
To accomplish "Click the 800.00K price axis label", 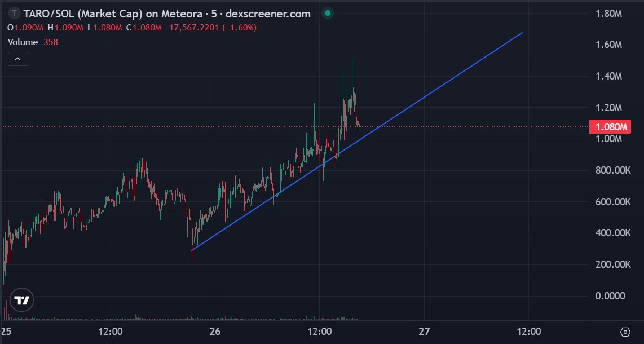I will click(x=613, y=170).
